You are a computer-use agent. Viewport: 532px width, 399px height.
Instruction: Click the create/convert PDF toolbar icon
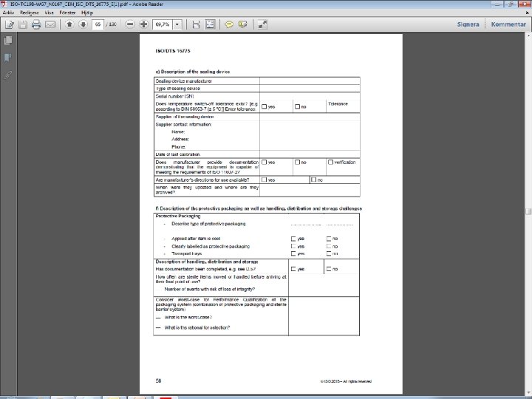point(10,24)
